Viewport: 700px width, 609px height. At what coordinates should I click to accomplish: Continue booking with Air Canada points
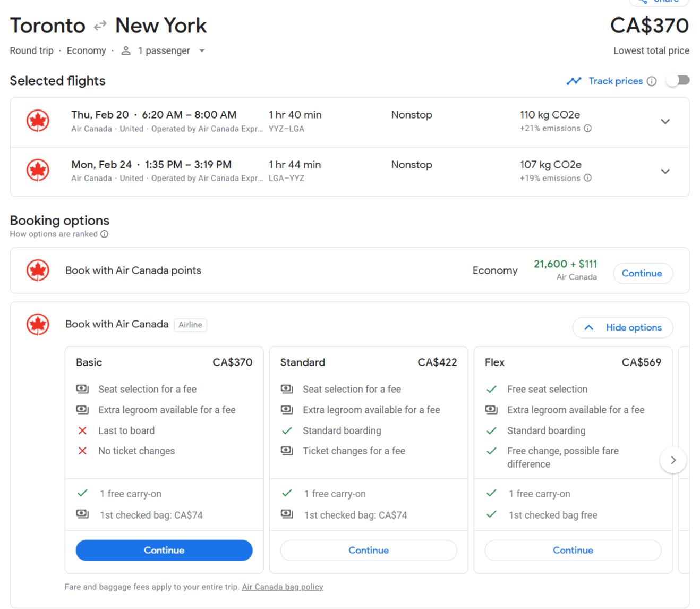(642, 273)
